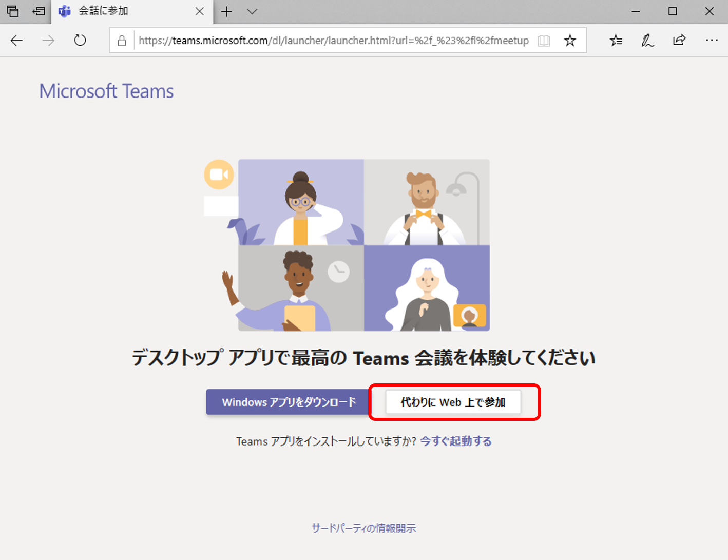Maximize the browser window
Viewport: 728px width, 560px height.
click(x=673, y=11)
